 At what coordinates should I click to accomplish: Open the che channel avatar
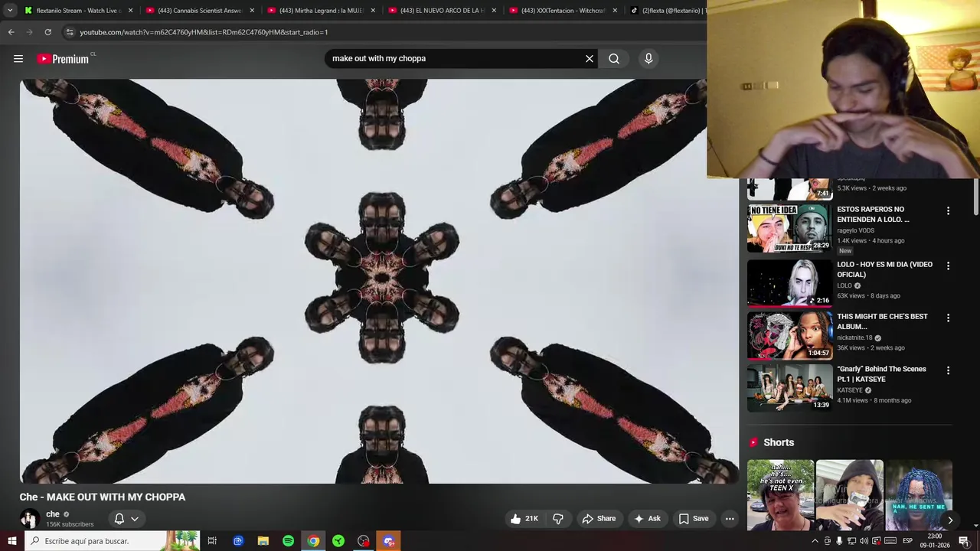[29, 519]
